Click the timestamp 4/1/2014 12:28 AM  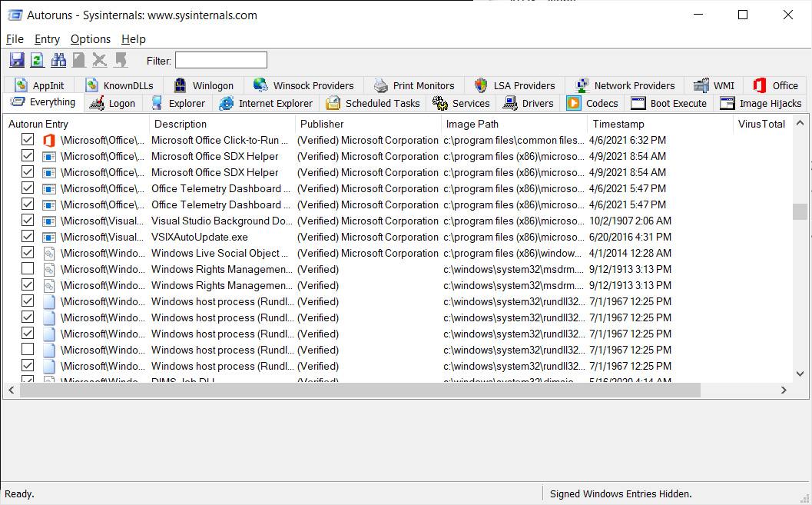[x=630, y=253]
